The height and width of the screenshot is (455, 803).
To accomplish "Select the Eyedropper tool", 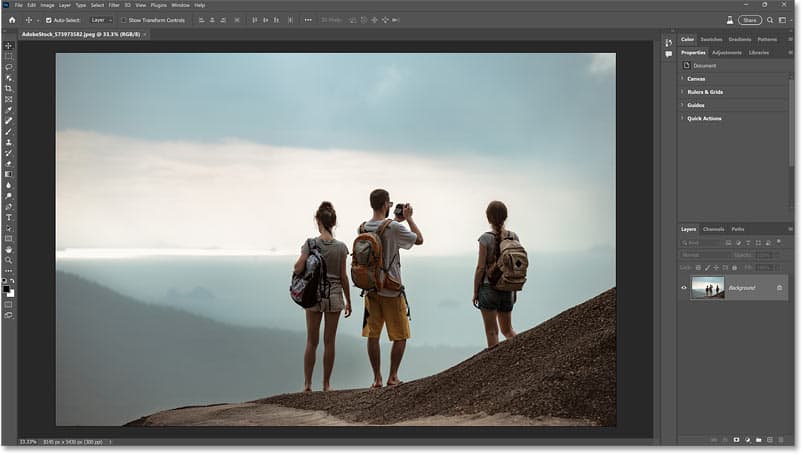I will pos(9,110).
